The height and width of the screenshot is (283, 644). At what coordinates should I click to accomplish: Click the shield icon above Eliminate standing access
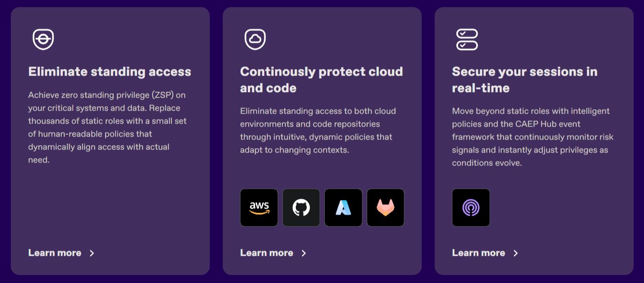click(43, 39)
